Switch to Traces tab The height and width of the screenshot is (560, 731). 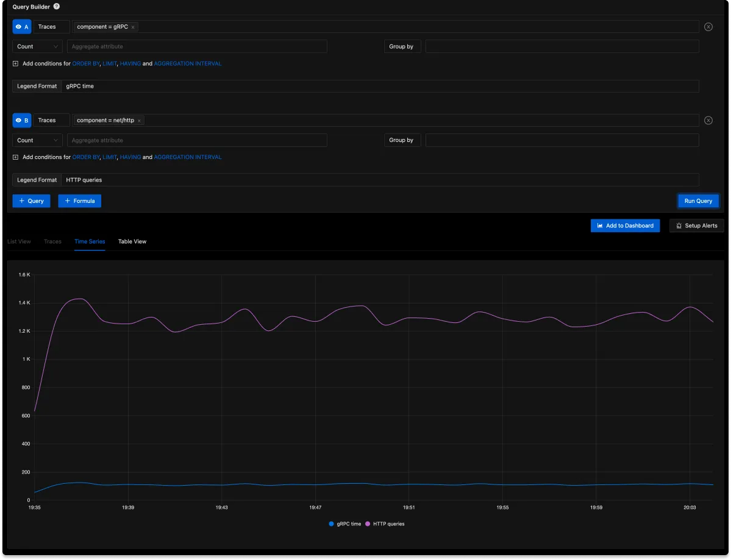coord(52,241)
